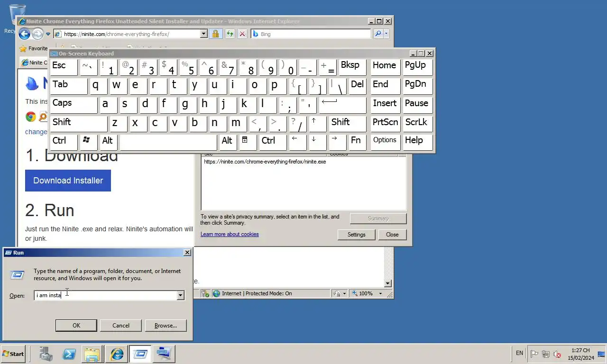This screenshot has height=364, width=607.
Task: Click the Bing search magnifier icon
Action: pos(377,34)
